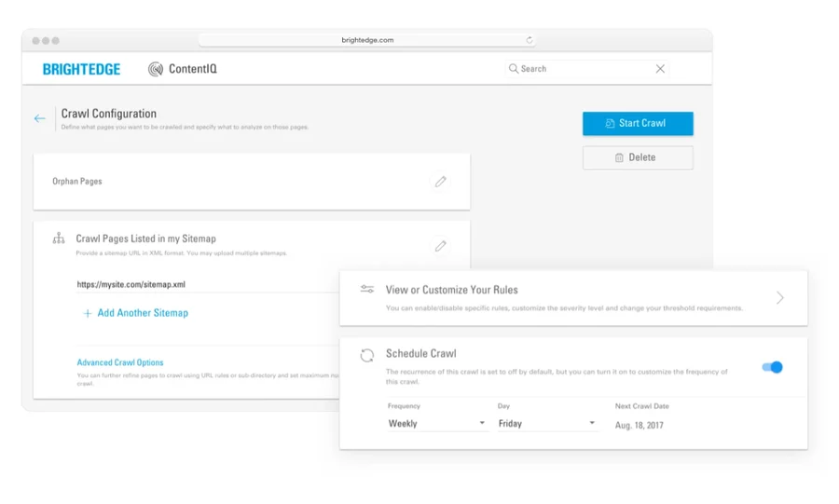Edit the sitemap section via pencil icon
This screenshot has height=504, width=839.
440,246
